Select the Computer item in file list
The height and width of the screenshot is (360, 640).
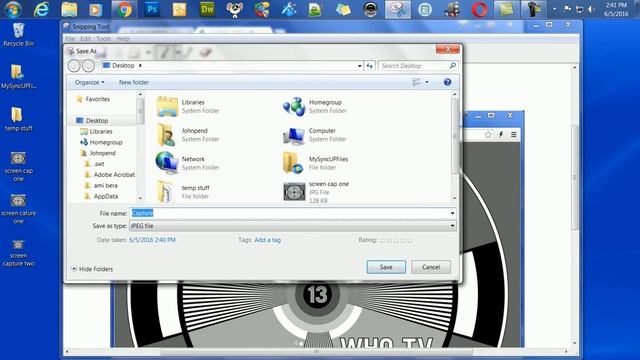(x=315, y=135)
